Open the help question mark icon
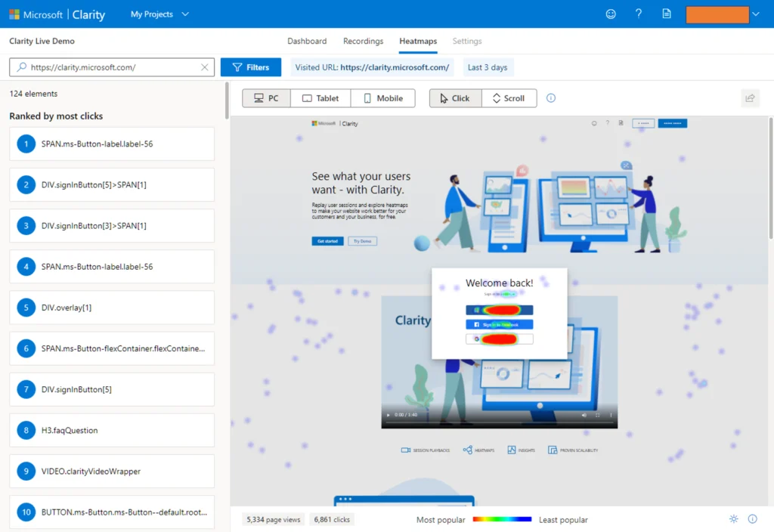The image size is (774, 532). (x=638, y=14)
